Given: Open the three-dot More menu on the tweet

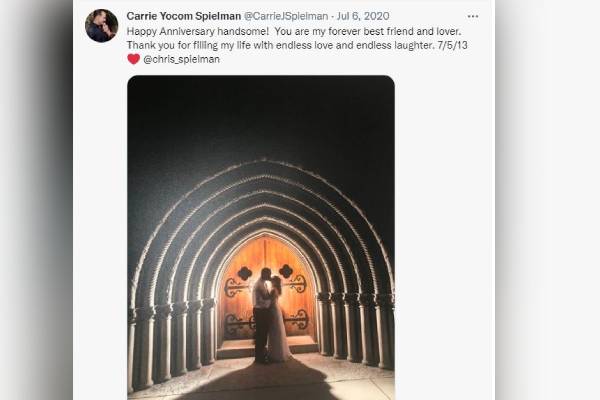Looking at the screenshot, I should (473, 16).
